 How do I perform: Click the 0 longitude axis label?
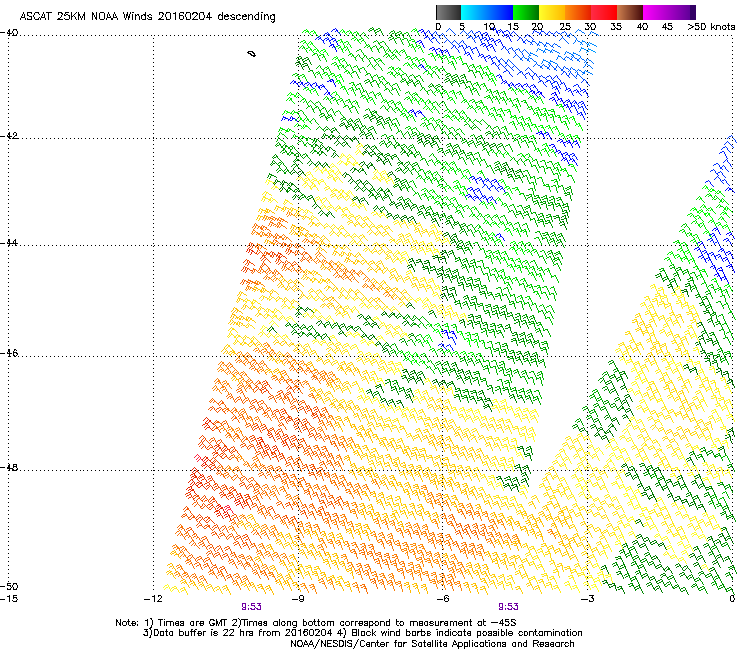[x=732, y=599]
